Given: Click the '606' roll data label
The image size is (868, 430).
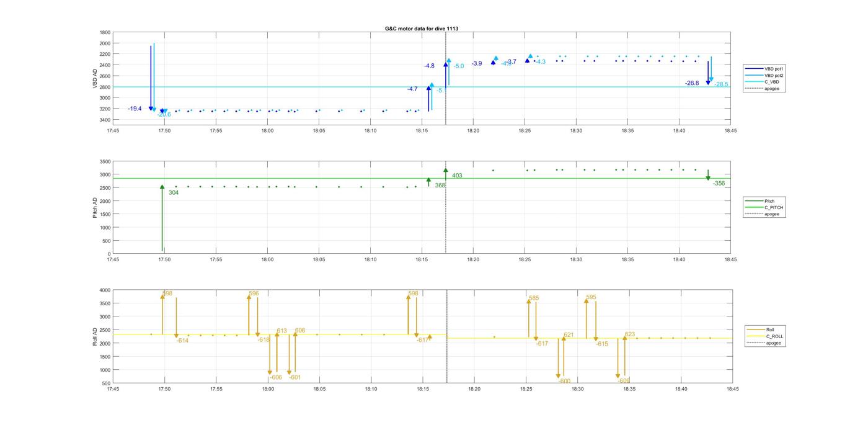Looking at the screenshot, I should (x=300, y=331).
